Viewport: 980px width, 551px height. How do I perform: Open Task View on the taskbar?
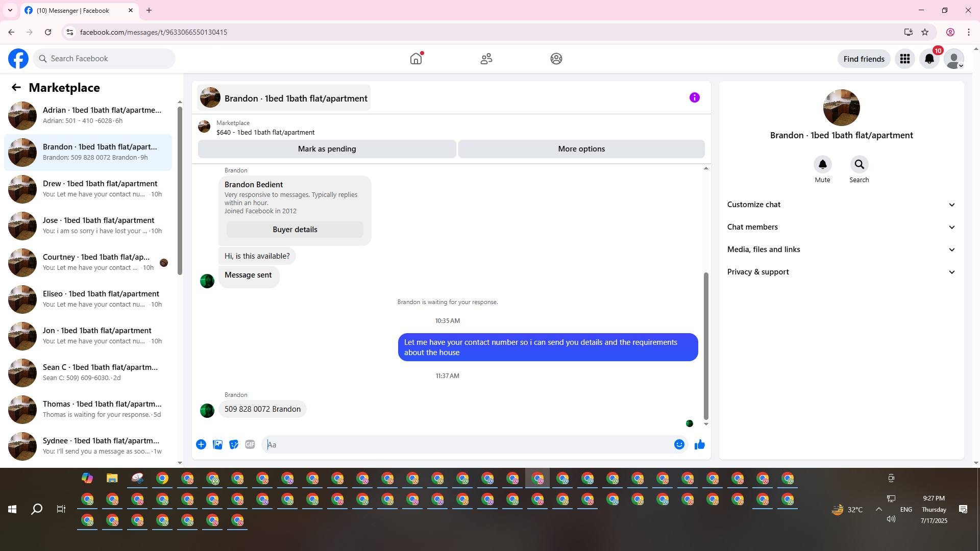(61, 509)
